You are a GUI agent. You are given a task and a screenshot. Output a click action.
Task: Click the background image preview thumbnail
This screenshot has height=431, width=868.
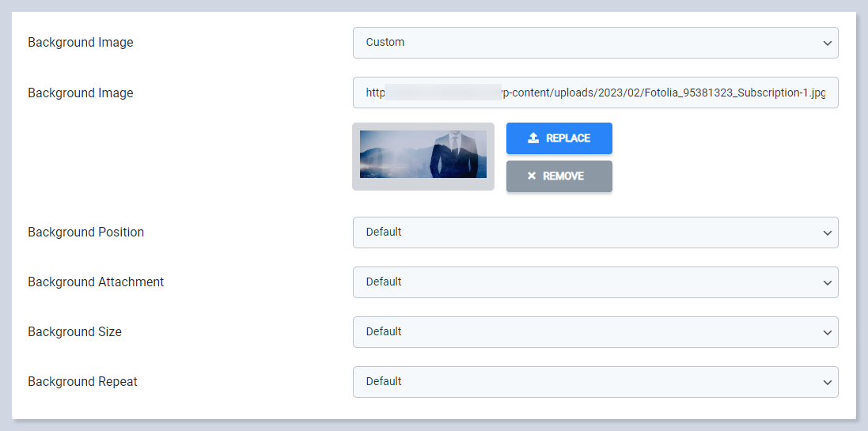click(x=423, y=154)
